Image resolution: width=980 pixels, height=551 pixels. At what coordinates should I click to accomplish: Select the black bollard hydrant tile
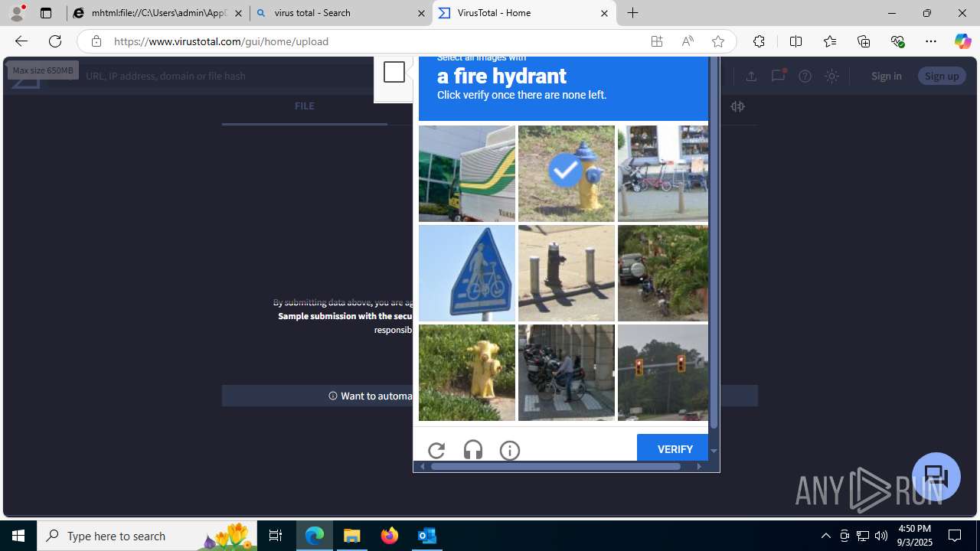tap(567, 273)
